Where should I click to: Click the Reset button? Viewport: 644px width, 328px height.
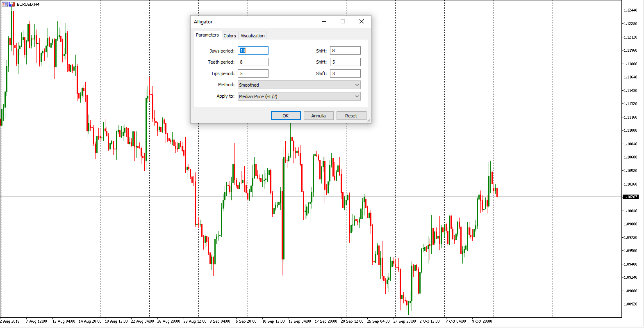(x=351, y=116)
